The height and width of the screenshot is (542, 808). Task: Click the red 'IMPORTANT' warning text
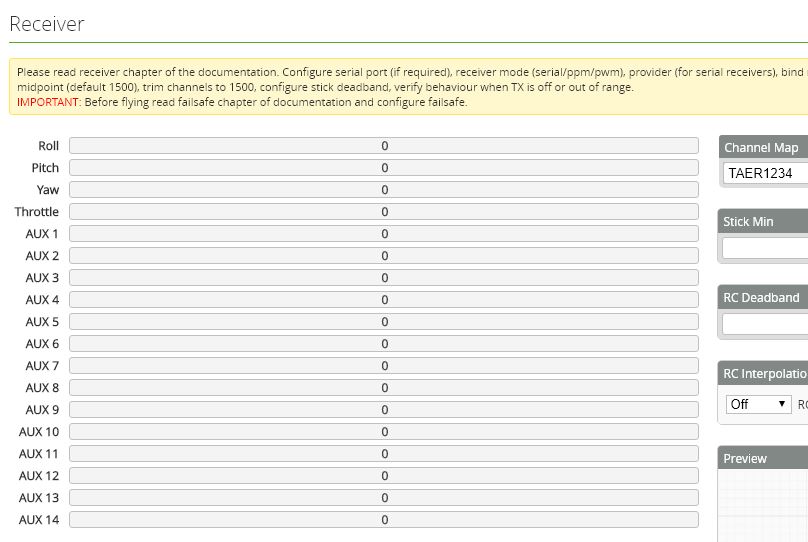tap(47, 102)
